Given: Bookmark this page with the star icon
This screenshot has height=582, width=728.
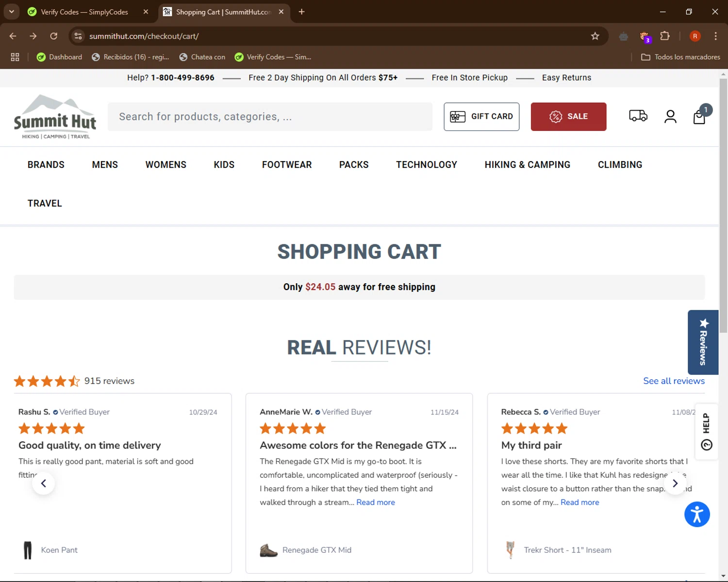Looking at the screenshot, I should click(595, 36).
